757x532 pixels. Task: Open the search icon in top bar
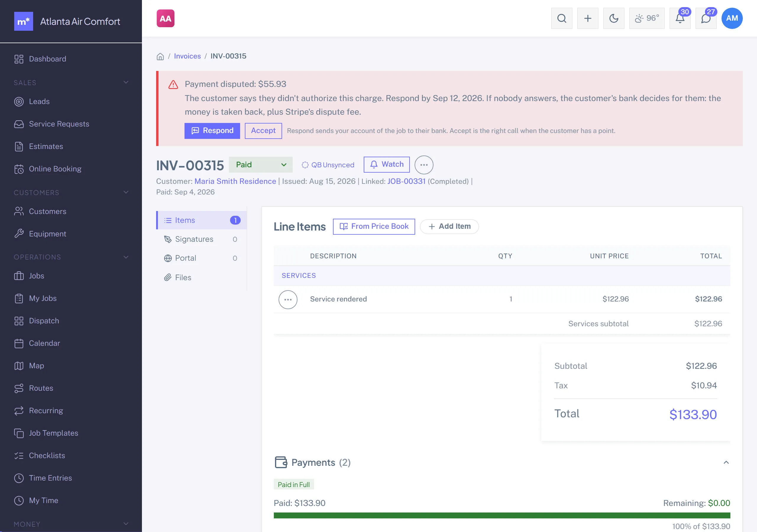point(562,18)
